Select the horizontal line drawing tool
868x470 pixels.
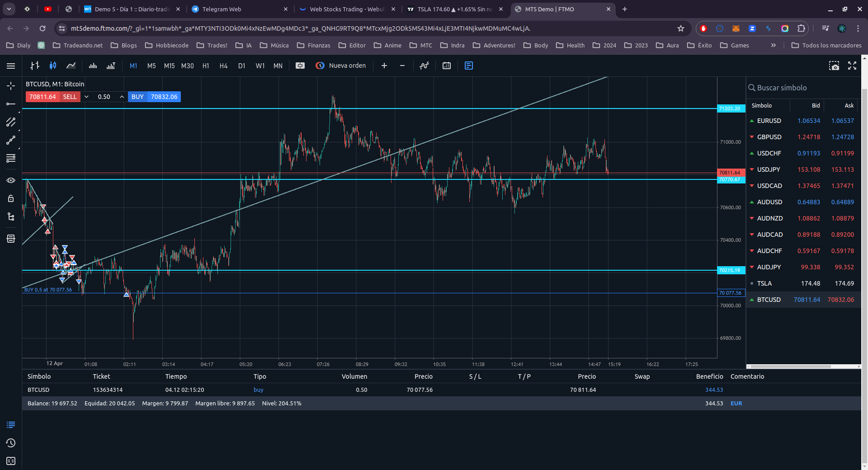click(x=11, y=104)
